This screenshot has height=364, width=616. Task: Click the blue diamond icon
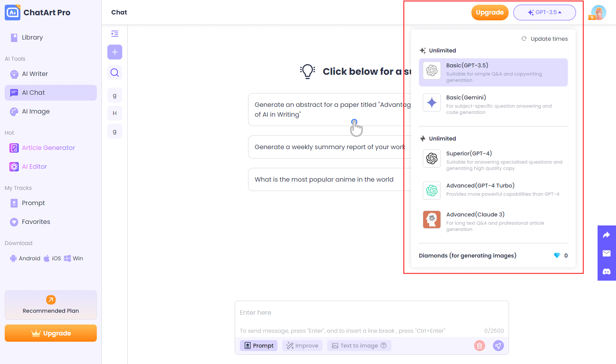point(557,256)
